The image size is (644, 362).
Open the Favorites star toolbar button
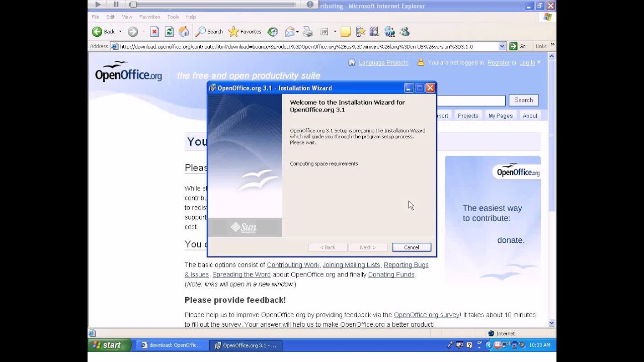tap(245, 32)
